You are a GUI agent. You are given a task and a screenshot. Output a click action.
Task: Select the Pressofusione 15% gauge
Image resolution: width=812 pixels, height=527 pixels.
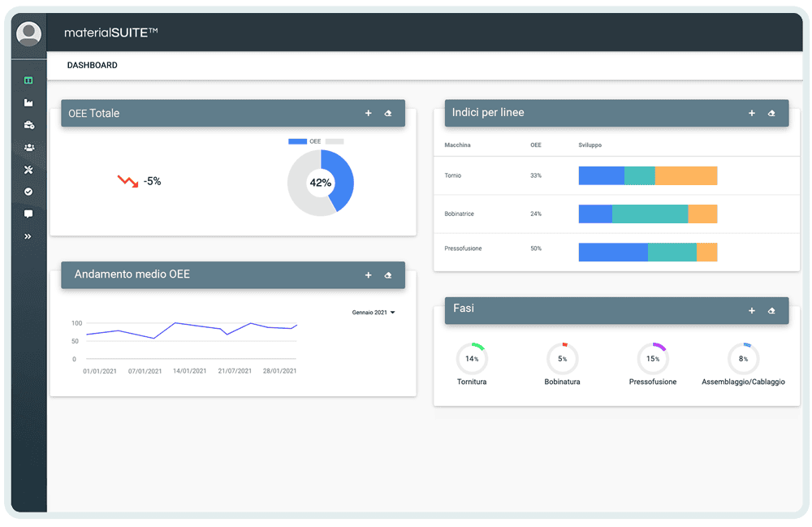coord(653,358)
